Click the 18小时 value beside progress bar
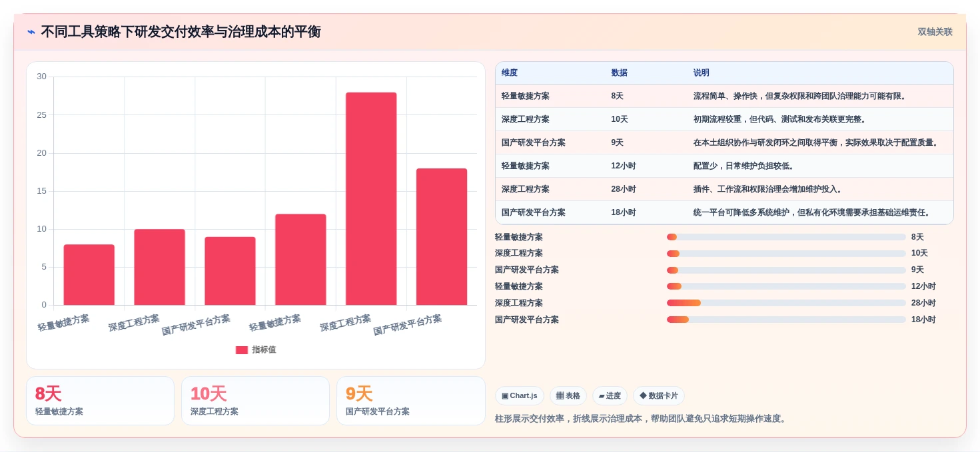This screenshot has height=452, width=980. (923, 320)
